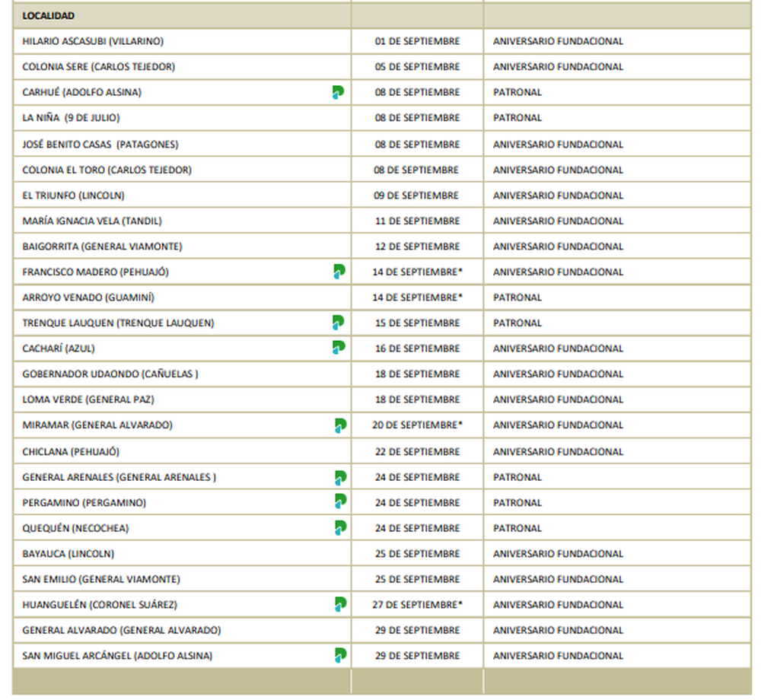Viewport: 761px width, 700px height.
Task: Click the green icon beside Pergamino
Action: tap(339, 501)
